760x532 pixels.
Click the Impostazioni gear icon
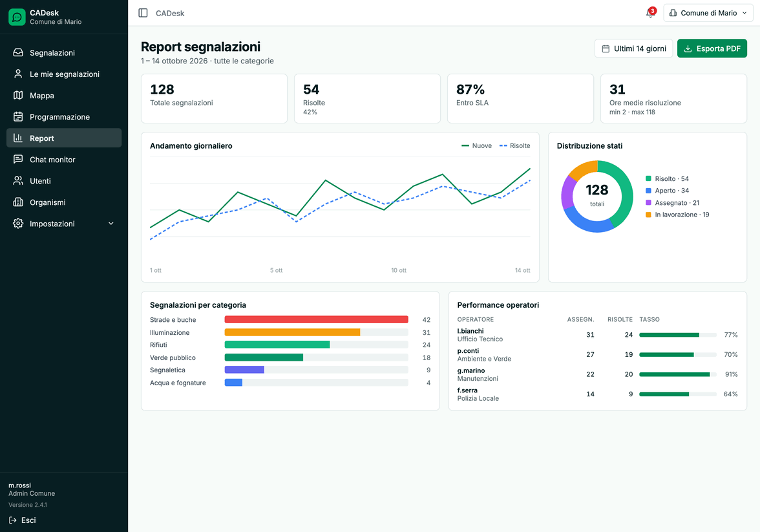(18, 223)
